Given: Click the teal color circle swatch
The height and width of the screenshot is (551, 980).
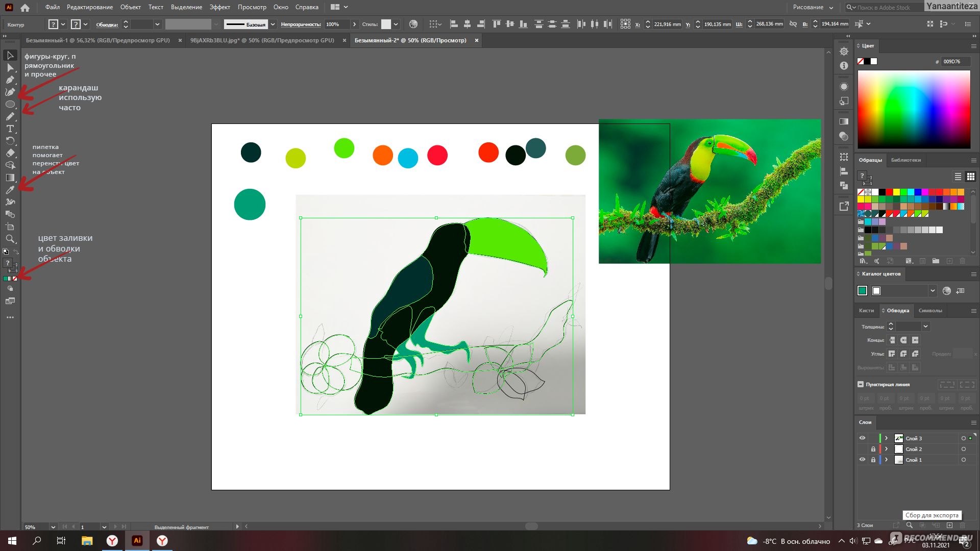Looking at the screenshot, I should coord(249,204).
